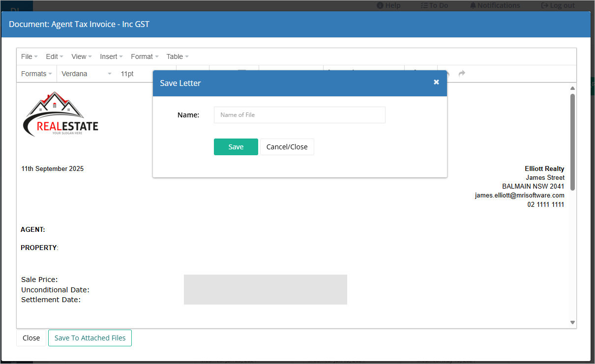Open the Notifications bell
This screenshot has width=595, height=364.
click(x=495, y=5)
